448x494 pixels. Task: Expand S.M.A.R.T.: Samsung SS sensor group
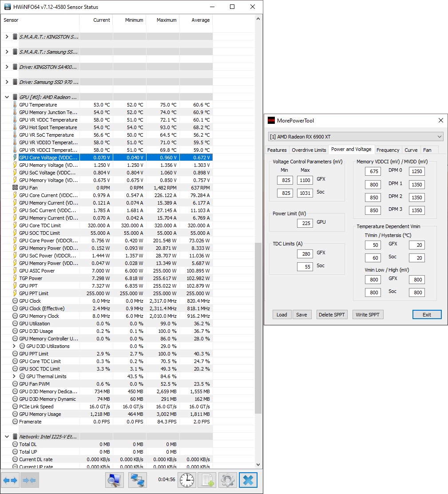7,51
